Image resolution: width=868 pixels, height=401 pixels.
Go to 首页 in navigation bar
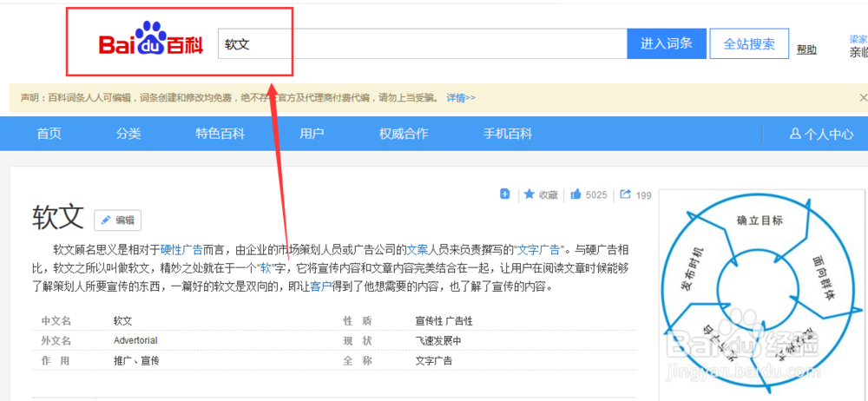coord(49,134)
